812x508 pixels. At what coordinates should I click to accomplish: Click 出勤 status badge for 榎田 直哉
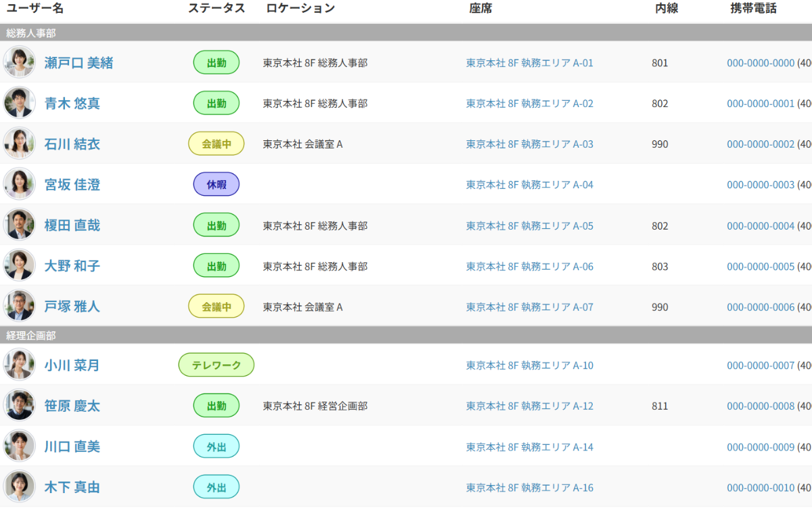(217, 225)
